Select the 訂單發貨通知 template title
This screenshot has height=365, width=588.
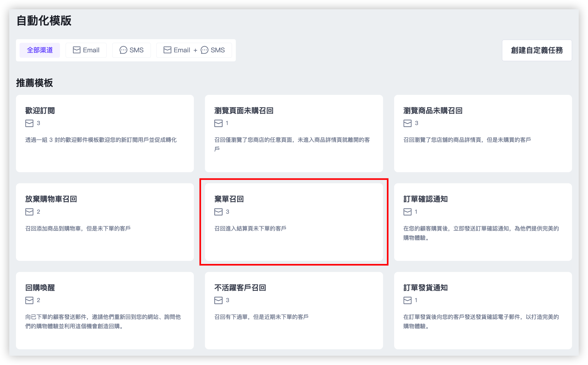point(425,288)
